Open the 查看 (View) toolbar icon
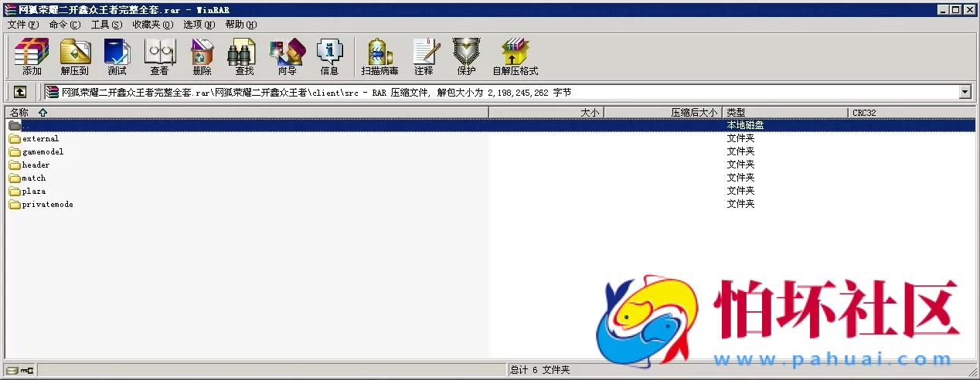980x380 pixels. 160,56
